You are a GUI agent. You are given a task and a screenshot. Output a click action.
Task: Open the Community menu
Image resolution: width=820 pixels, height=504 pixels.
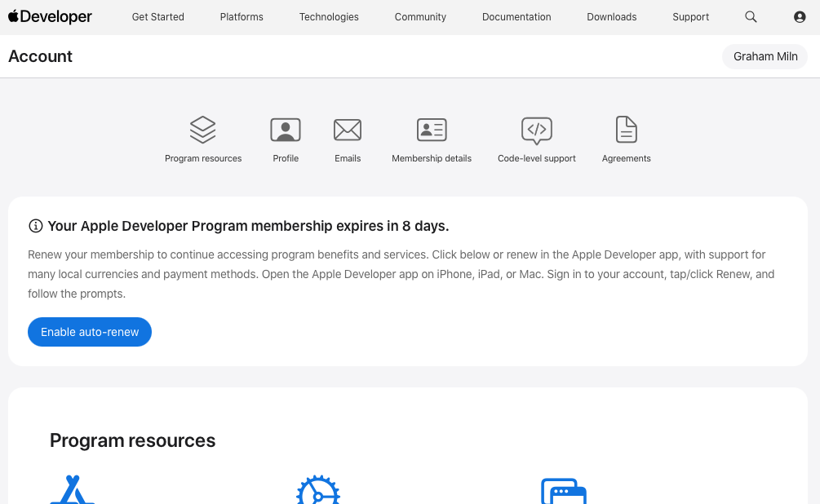pyautogui.click(x=420, y=17)
